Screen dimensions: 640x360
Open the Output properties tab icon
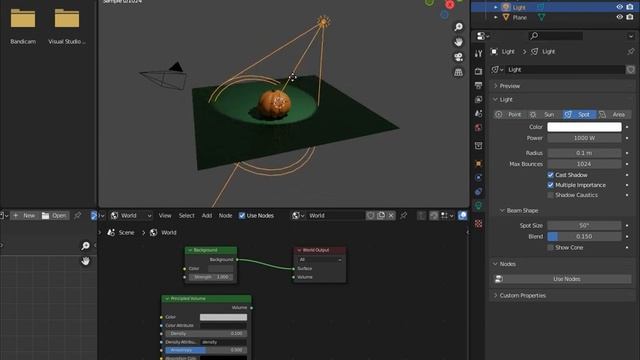pyautogui.click(x=478, y=85)
